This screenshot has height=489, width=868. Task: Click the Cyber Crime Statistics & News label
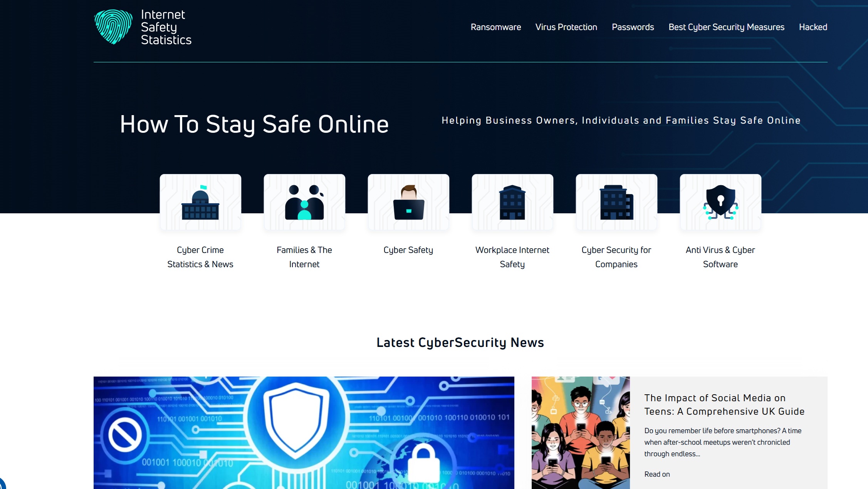click(200, 257)
